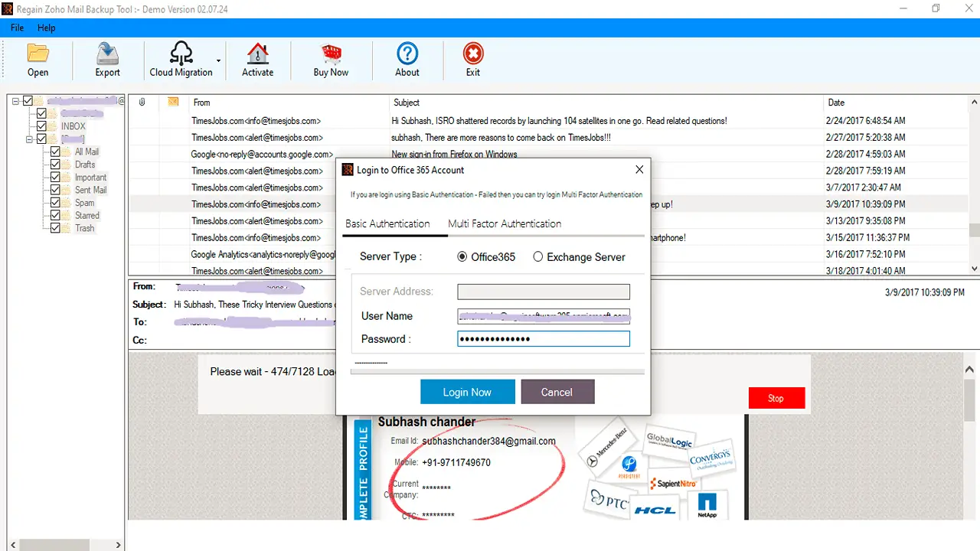The image size is (980, 551).
Task: Click email list scroll-down arrow
Action: click(975, 269)
